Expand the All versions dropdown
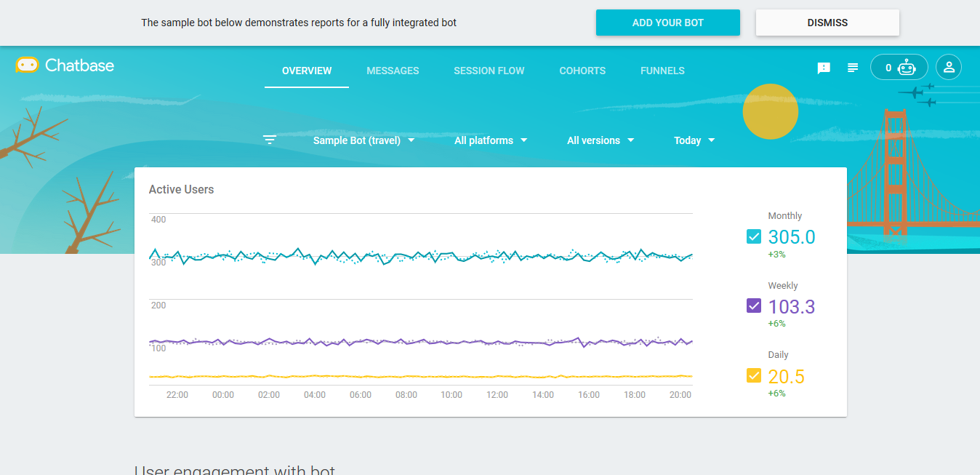Viewport: 980px width, 475px height. pos(601,140)
